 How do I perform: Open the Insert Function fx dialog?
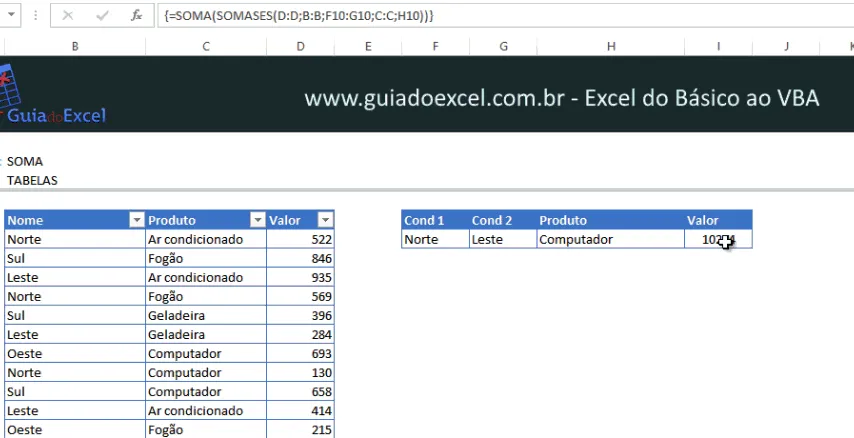(x=137, y=16)
